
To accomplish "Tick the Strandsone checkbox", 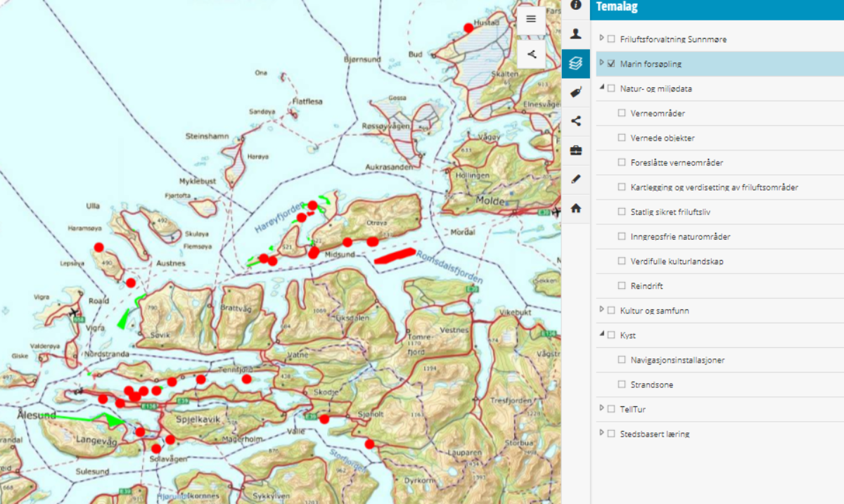I will click(622, 385).
